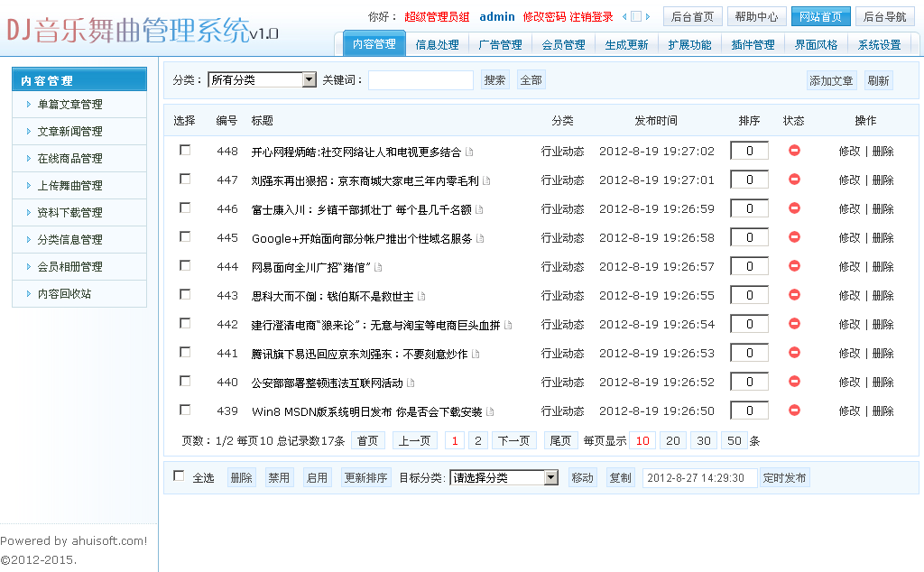Image resolution: width=924 pixels, height=572 pixels.
Task: Click document icon after article 447 title
Action: (487, 180)
